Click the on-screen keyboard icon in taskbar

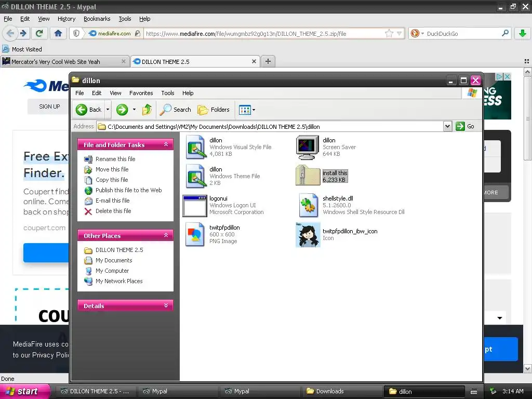(474, 392)
